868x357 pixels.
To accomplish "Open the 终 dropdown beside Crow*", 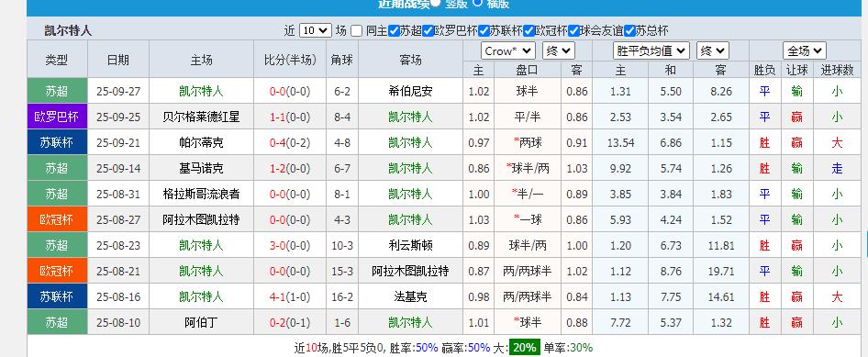I will click(559, 50).
